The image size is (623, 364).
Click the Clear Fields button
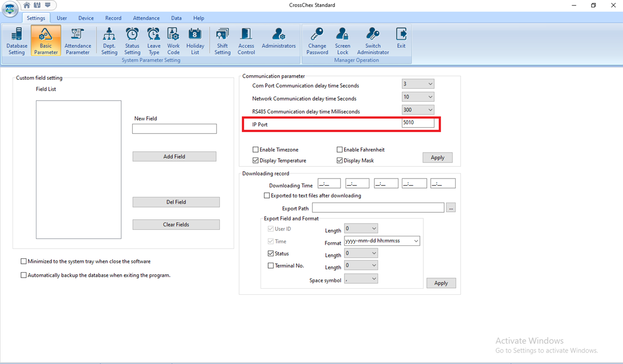coord(176,224)
